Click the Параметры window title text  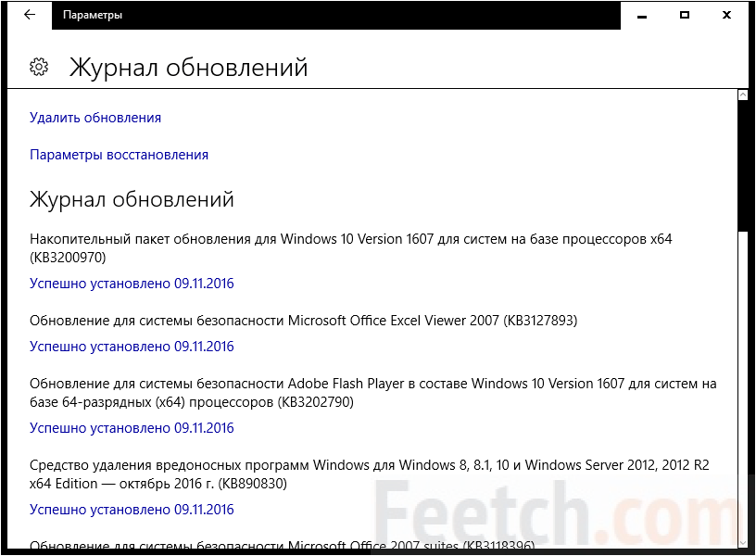[93, 15]
